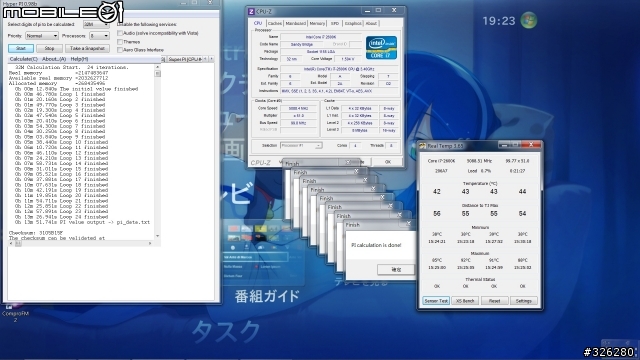The height and width of the screenshot is (360, 640).
Task: Toggle Themes service checkbox
Action: [120, 42]
